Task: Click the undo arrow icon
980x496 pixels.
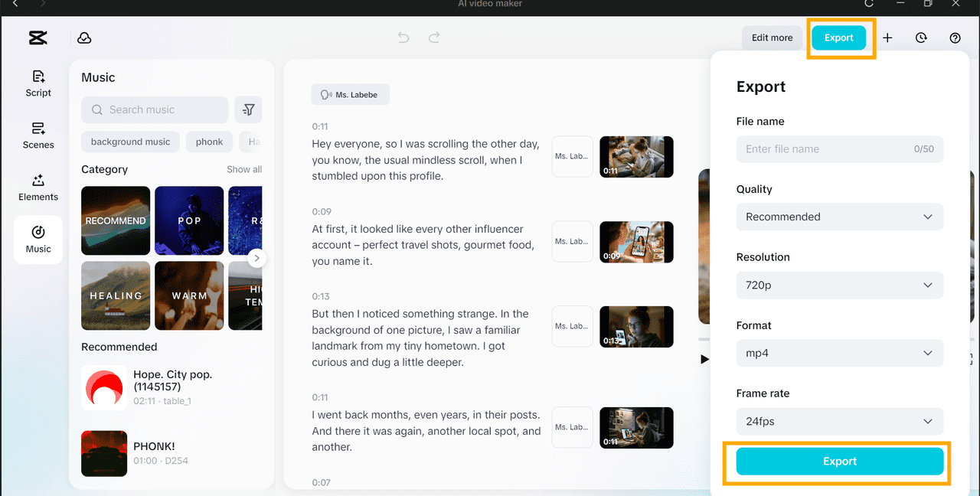Action: (x=403, y=38)
